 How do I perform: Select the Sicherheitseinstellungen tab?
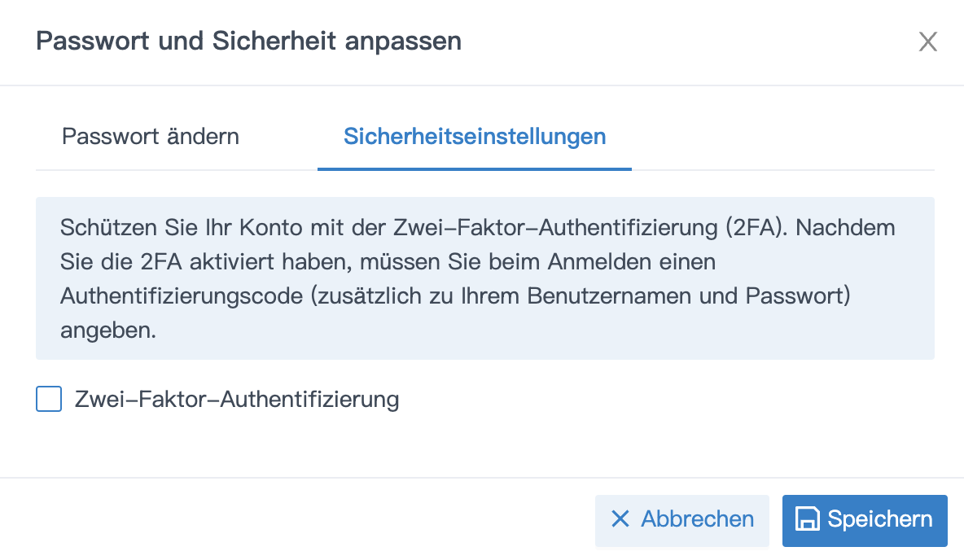pos(475,136)
